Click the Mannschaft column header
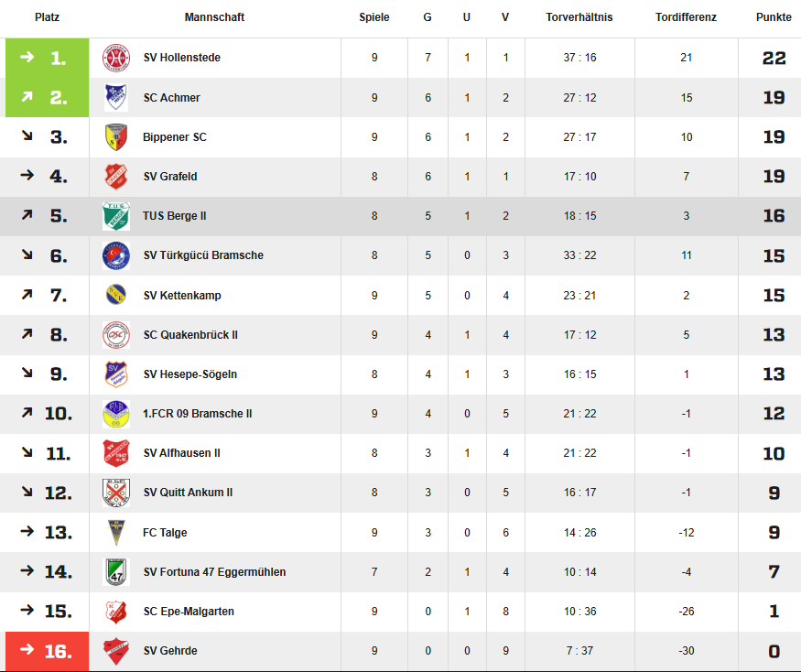Viewport: 801px width, 672px height. pos(214,17)
